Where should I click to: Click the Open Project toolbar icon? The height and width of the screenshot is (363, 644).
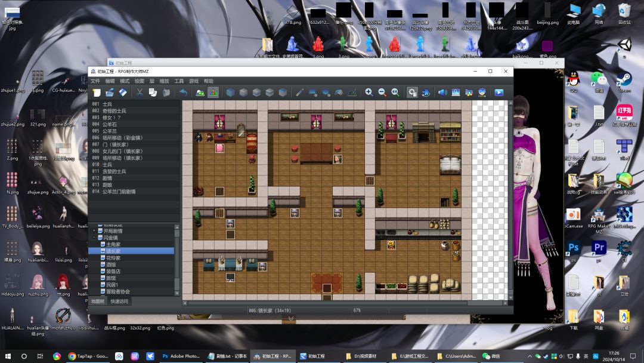110,93
